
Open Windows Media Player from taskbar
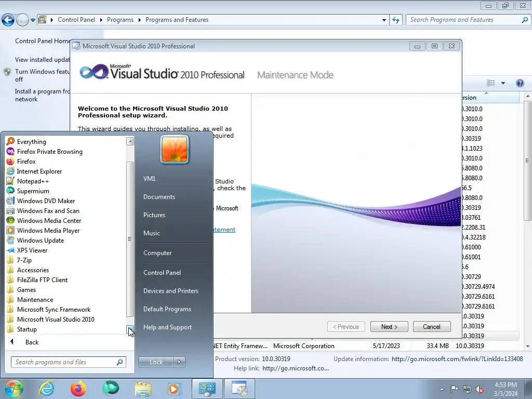[175, 389]
